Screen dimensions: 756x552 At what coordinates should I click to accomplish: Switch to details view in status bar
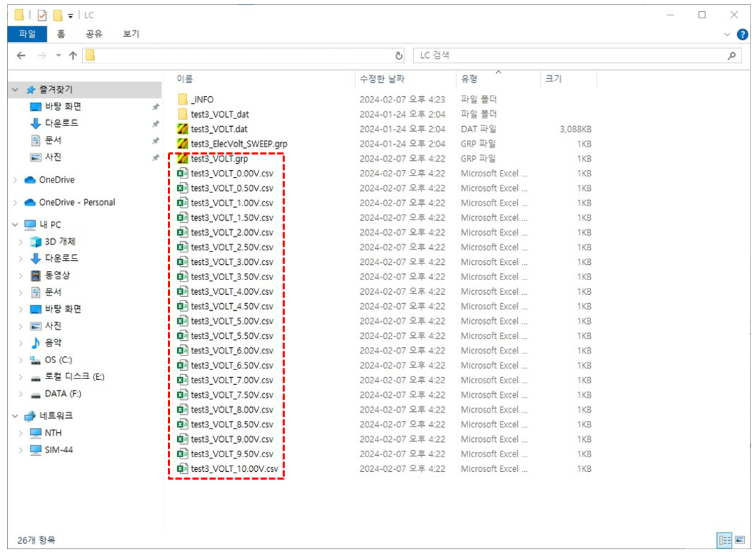pyautogui.click(x=723, y=540)
